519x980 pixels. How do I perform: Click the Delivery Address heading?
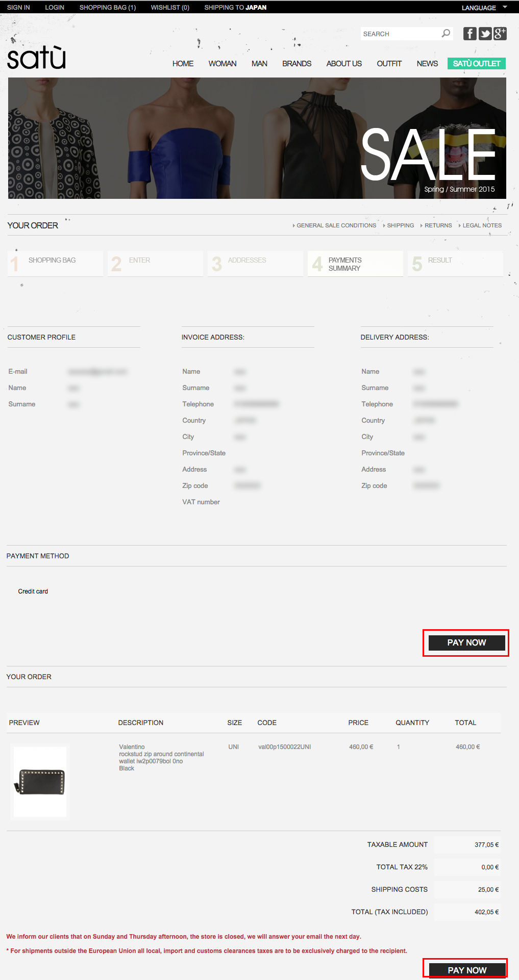tap(395, 338)
